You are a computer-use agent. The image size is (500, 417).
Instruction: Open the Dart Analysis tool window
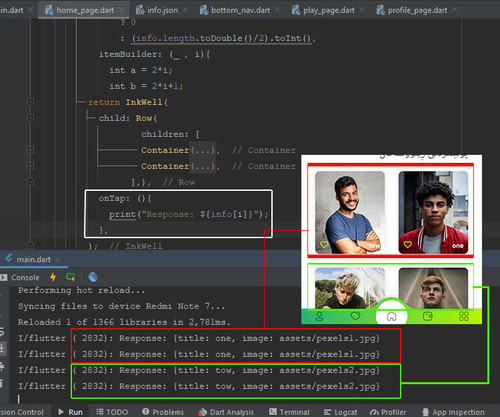226,412
